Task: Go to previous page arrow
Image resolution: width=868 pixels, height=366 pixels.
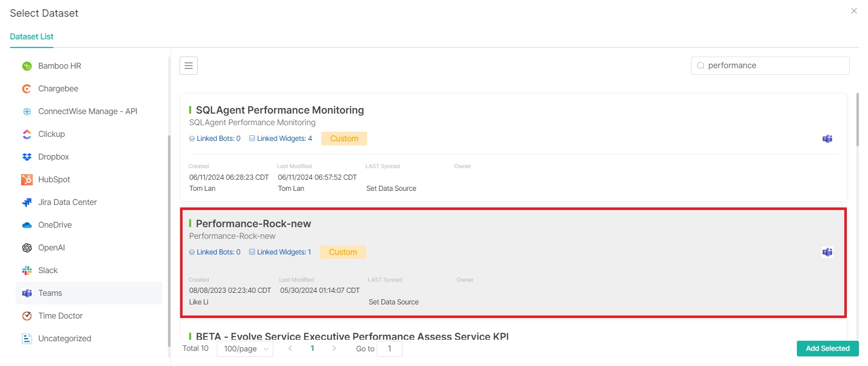Action: pos(290,348)
